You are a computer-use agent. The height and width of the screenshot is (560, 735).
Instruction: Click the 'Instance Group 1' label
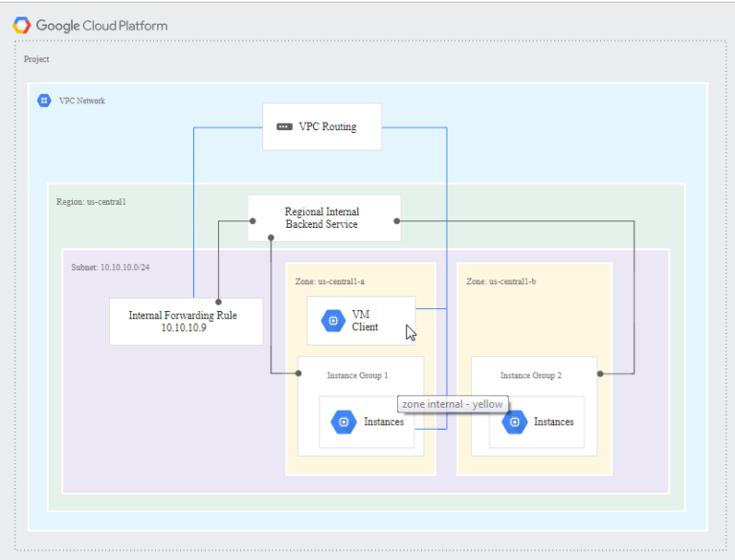pyautogui.click(x=358, y=375)
